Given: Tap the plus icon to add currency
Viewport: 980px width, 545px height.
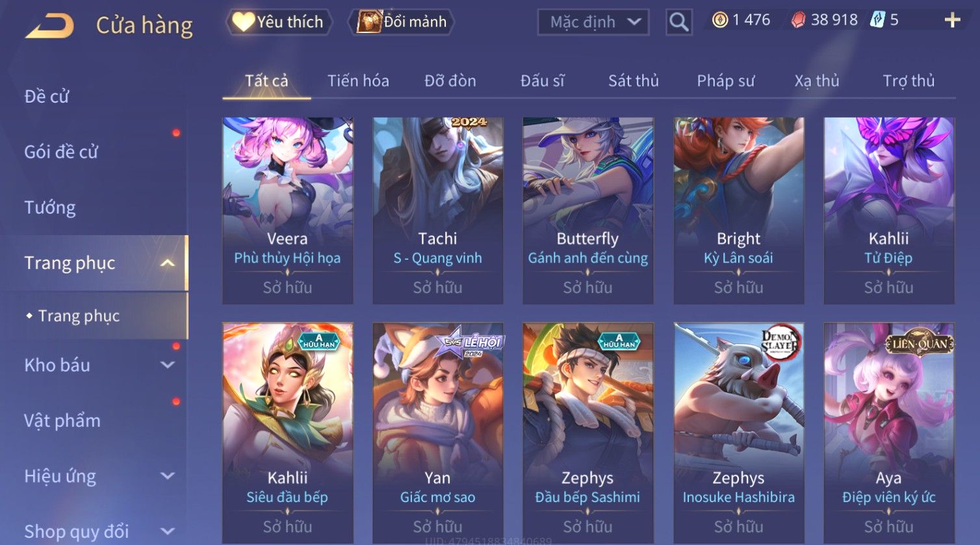Looking at the screenshot, I should click(x=952, y=20).
